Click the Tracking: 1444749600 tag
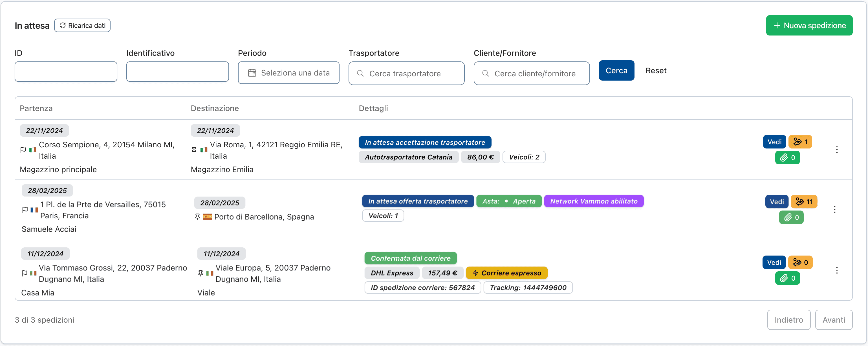Image resolution: width=868 pixels, height=346 pixels. (x=528, y=288)
